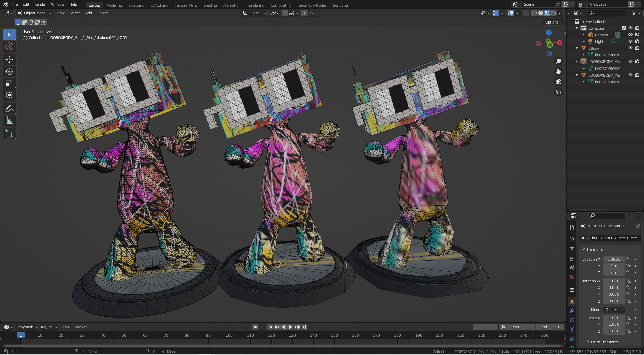
Task: Expand the BBody collection in the outliner
Action: [577, 48]
